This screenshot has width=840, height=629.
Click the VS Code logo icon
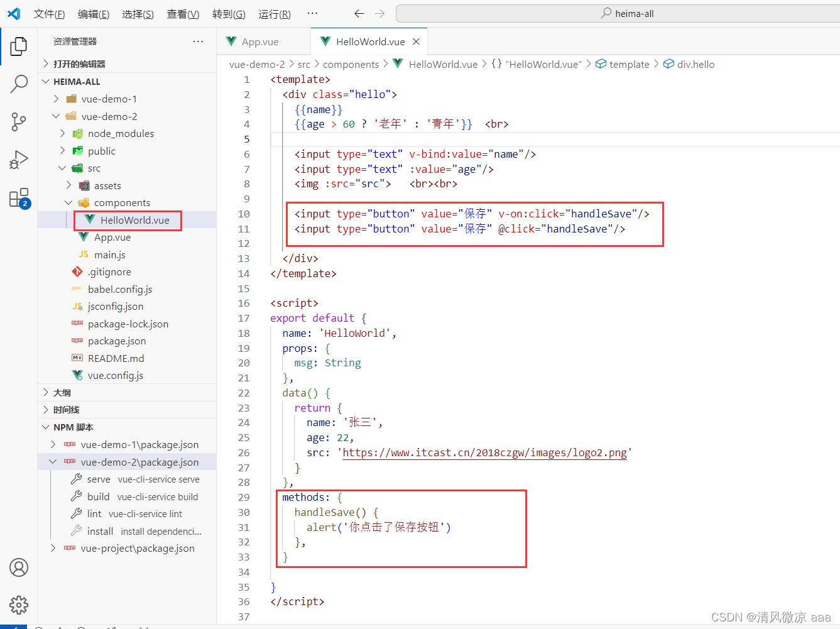14,14
